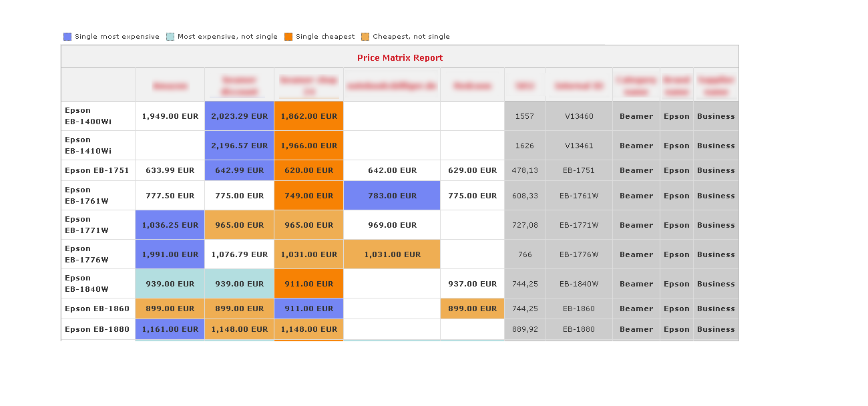Click Beamer in the EB-1400Wi row
This screenshot has height=406, width=868.
636,116
